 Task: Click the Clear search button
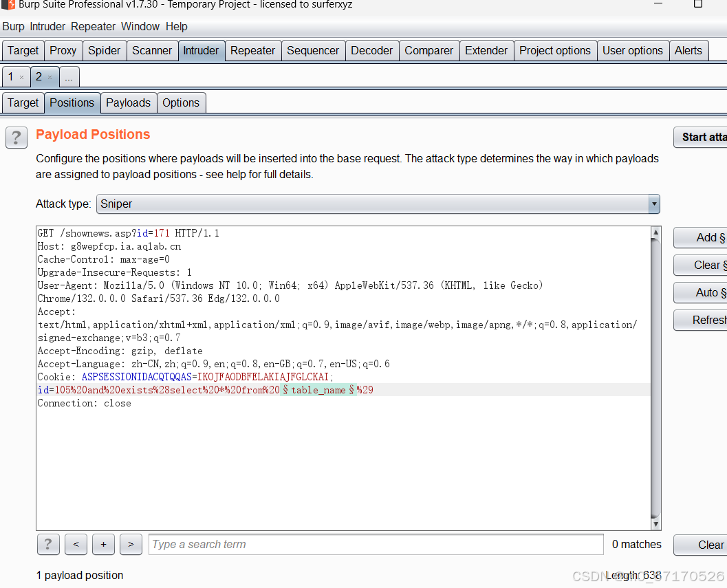tap(701, 545)
